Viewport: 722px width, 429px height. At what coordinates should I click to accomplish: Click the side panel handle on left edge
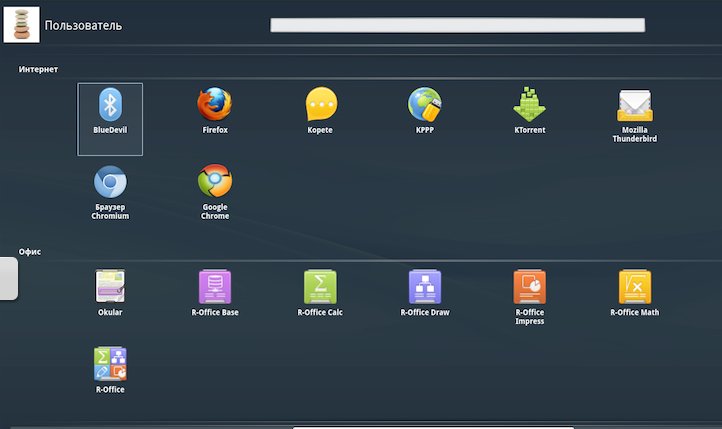(x=9, y=278)
